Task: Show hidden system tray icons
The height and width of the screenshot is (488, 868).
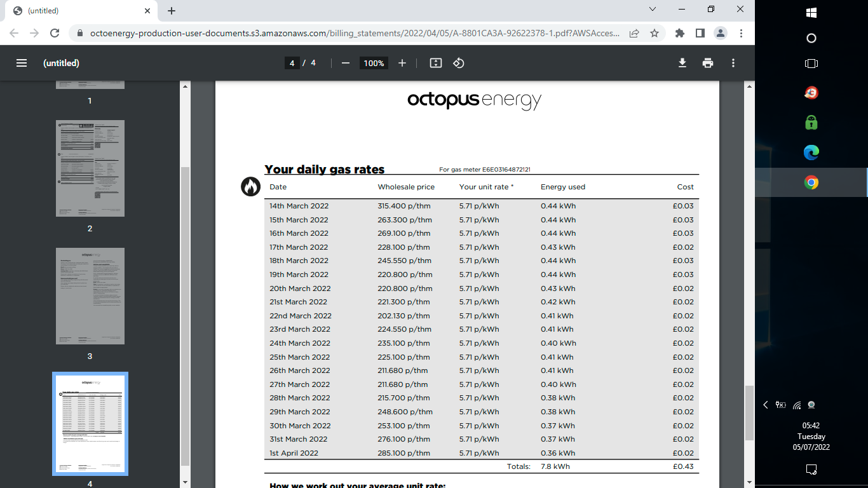Action: pyautogui.click(x=766, y=405)
